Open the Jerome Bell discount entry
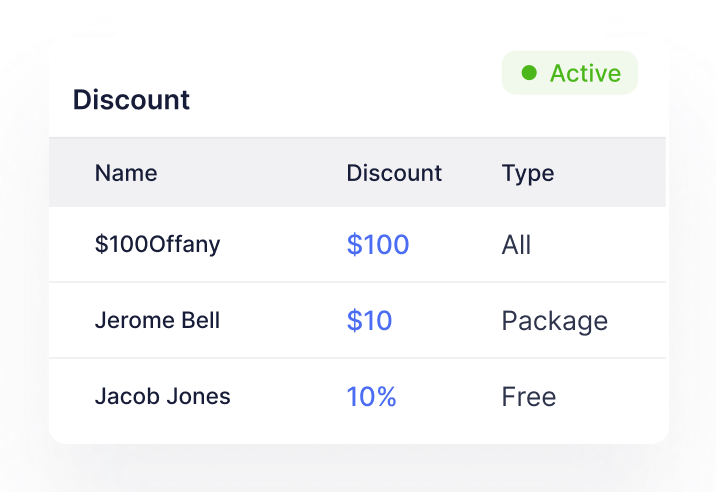716x492 pixels. click(x=157, y=321)
